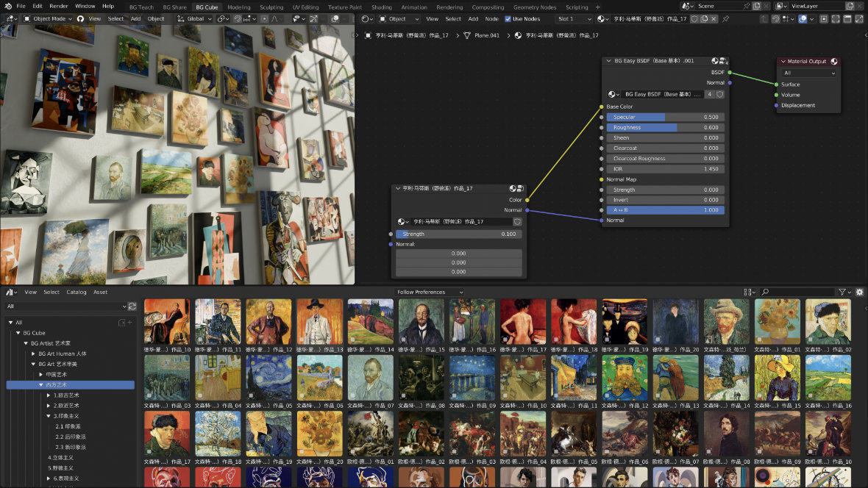Open Catalog menu in asset browser
This screenshot has width=868, height=488.
[77, 292]
